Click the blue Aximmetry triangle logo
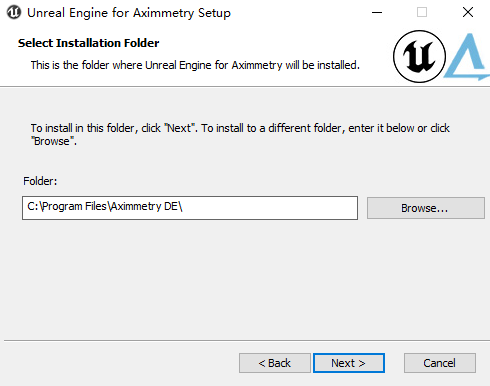The width and height of the screenshot is (490, 386). coord(467,57)
